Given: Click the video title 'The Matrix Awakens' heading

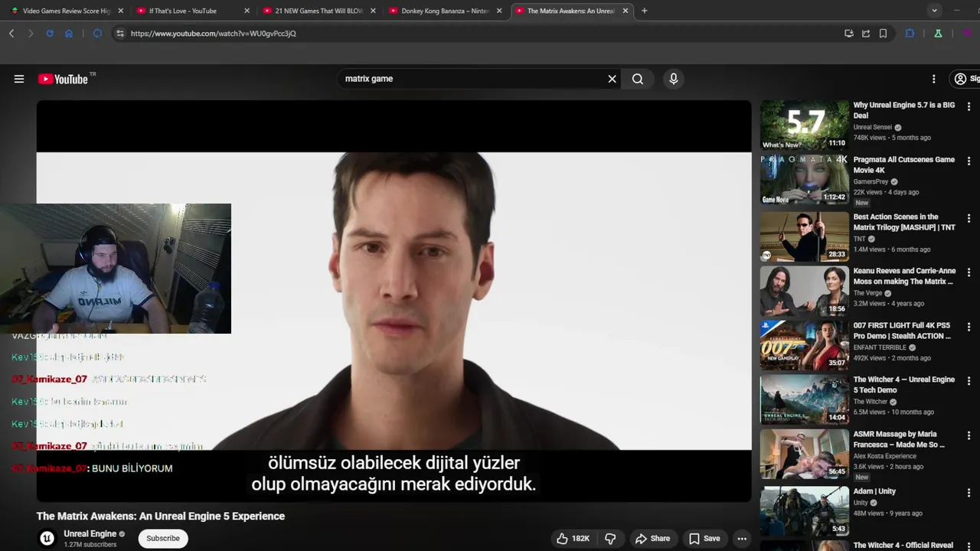Looking at the screenshot, I should 161,517.
